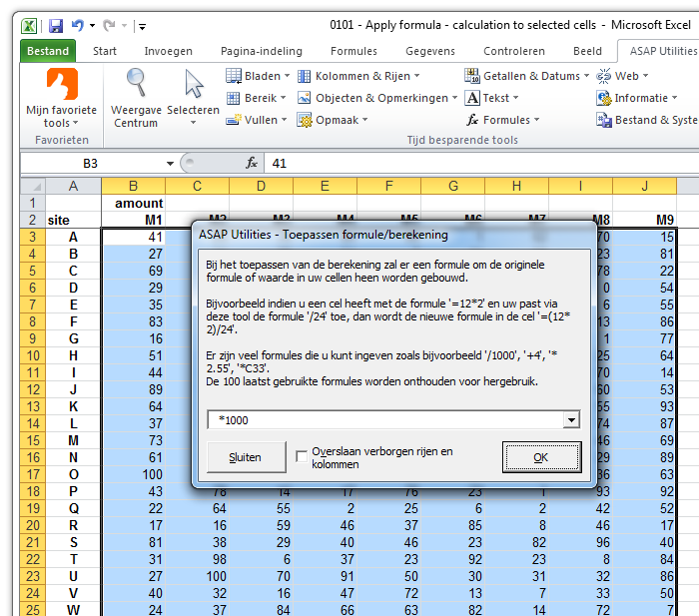Select column B header
Viewport: 699px width, 616px height.
[133, 186]
